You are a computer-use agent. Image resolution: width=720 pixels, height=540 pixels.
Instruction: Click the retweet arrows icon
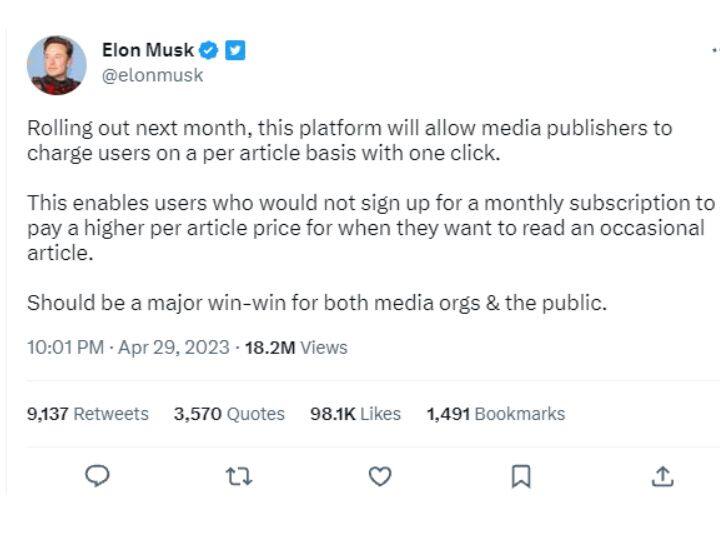pos(239,477)
